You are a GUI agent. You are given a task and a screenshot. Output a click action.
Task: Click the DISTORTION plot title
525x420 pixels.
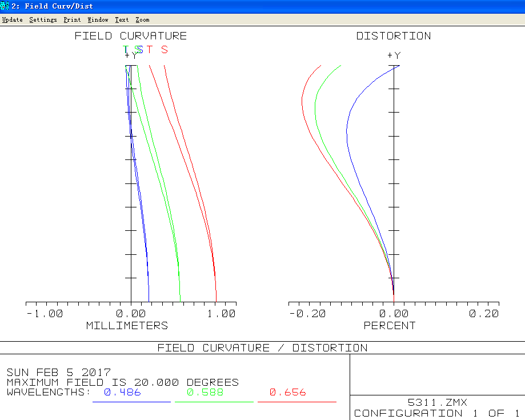tap(394, 36)
